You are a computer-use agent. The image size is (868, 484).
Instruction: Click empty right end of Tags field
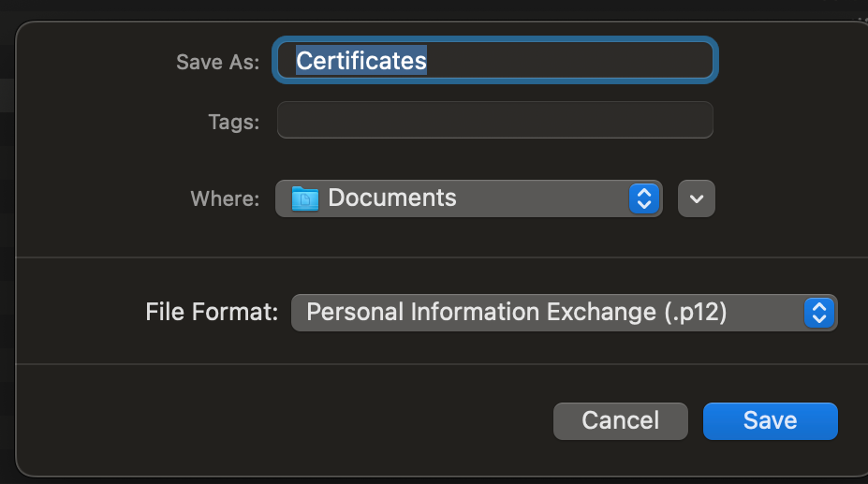click(664, 120)
